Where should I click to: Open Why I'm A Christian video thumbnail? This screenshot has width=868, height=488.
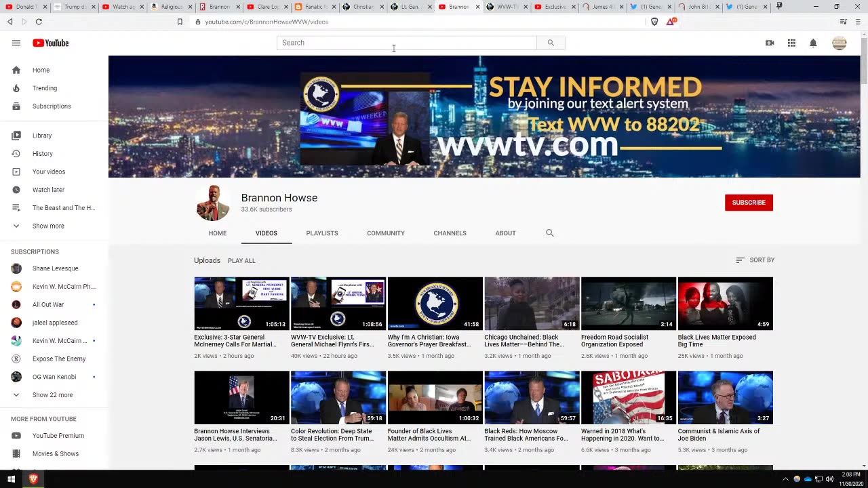(435, 304)
